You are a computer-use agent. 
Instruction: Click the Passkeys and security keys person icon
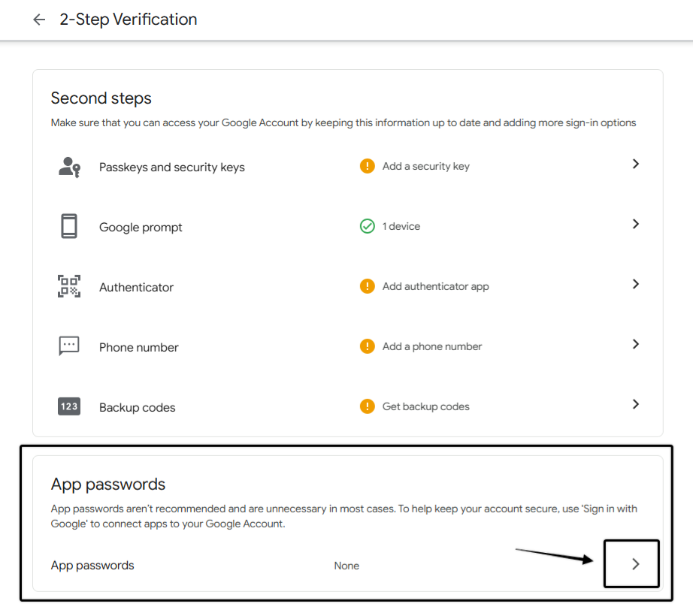click(69, 168)
